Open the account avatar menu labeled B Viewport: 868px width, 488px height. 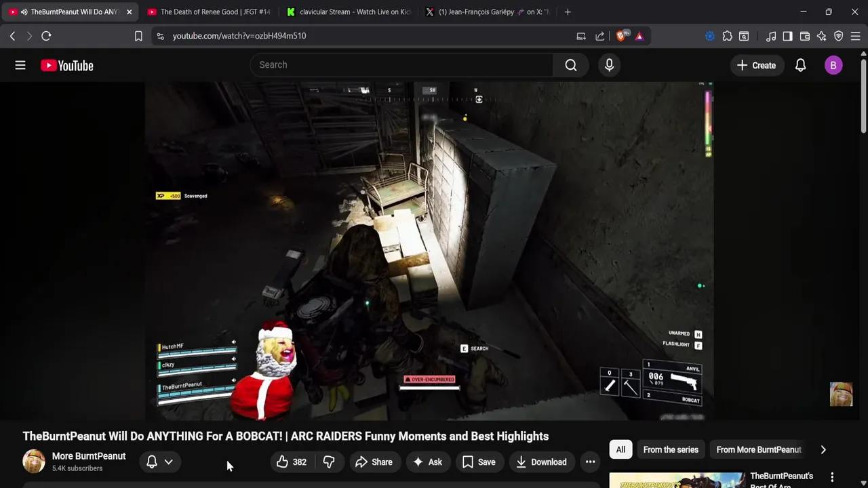833,65
